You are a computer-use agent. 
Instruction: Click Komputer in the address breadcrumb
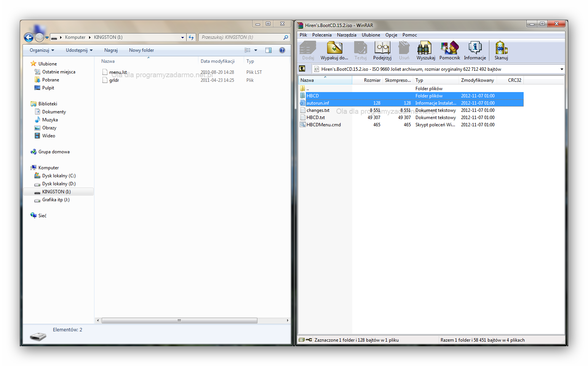point(75,37)
